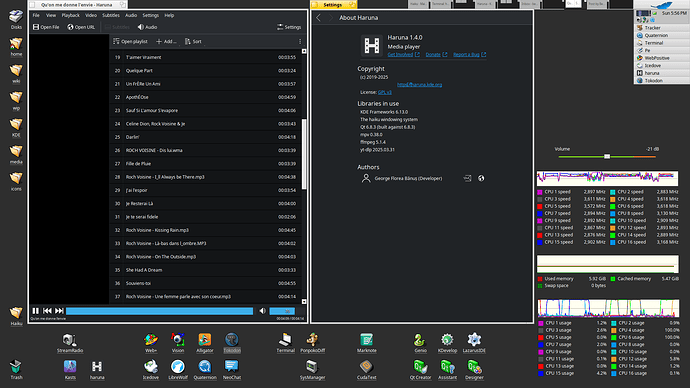This screenshot has height=388, width=690.
Task: Click the Donate link
Action: click(x=436, y=55)
